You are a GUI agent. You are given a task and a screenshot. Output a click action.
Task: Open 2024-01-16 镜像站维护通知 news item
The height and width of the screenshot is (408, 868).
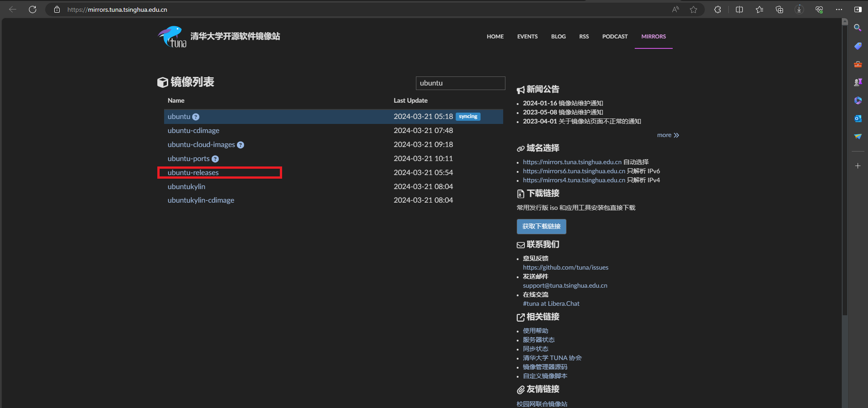tap(563, 103)
